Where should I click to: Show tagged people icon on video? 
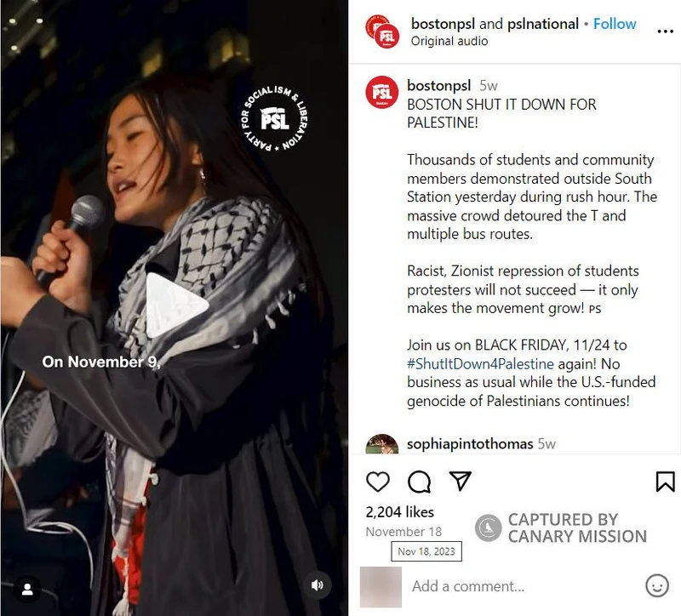pyautogui.click(x=27, y=589)
